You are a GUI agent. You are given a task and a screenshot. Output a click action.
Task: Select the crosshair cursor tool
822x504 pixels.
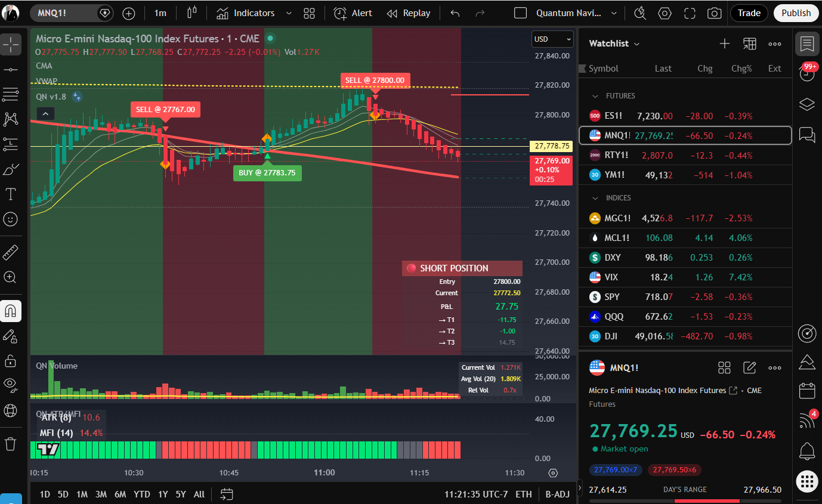click(x=11, y=44)
